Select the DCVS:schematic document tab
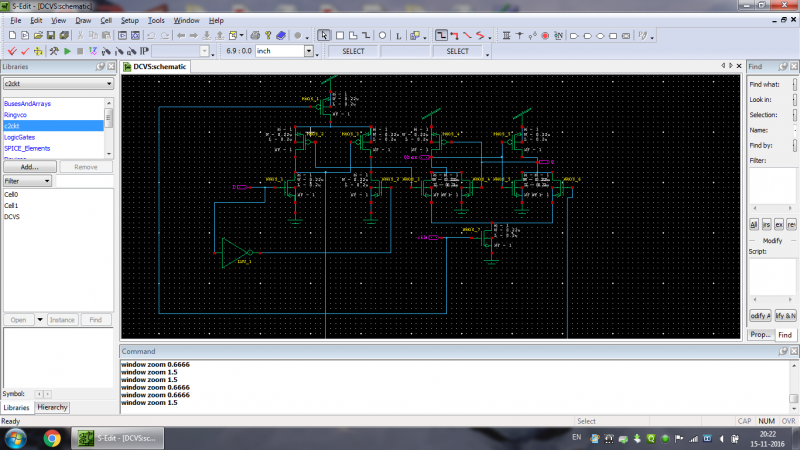The width and height of the screenshot is (800, 450). pos(155,67)
